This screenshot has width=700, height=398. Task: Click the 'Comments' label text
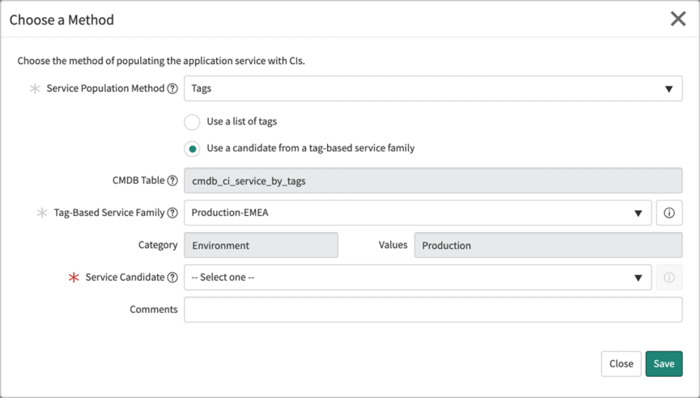coord(154,309)
